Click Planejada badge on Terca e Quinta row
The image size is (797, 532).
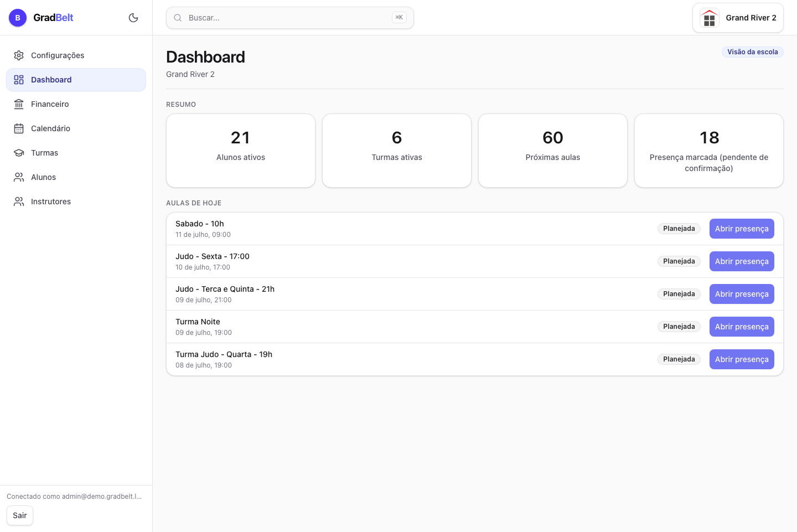[679, 294]
